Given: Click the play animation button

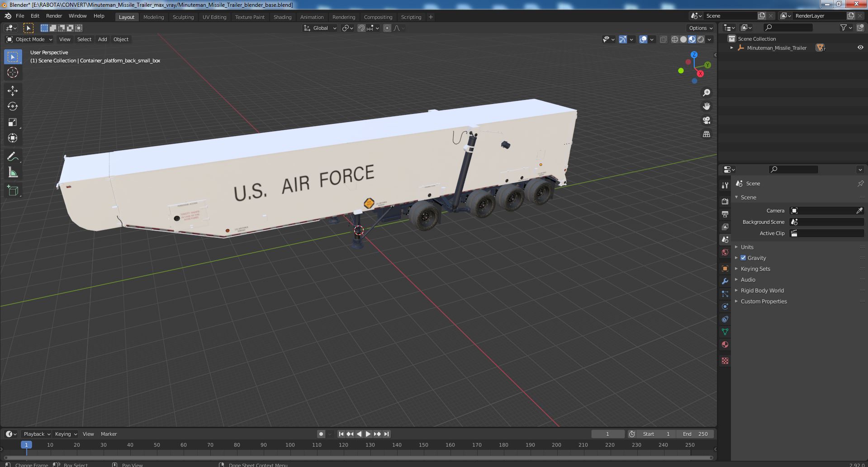Looking at the screenshot, I should pos(368,434).
